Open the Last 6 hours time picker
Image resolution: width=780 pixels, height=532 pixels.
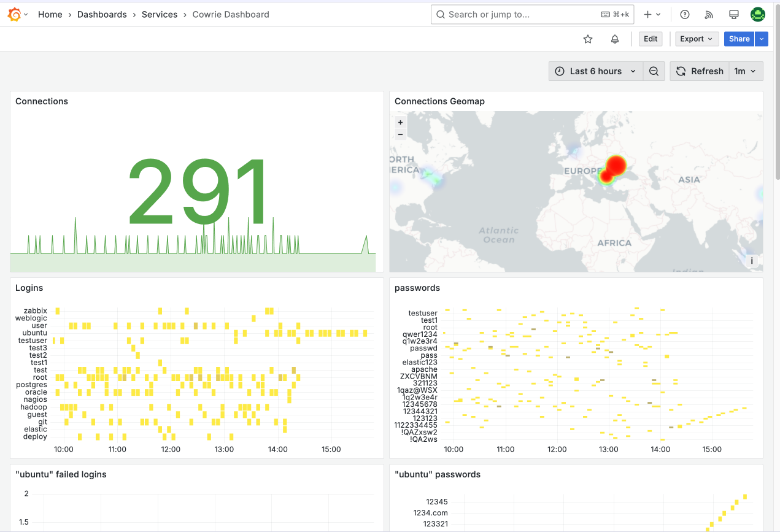pyautogui.click(x=596, y=71)
